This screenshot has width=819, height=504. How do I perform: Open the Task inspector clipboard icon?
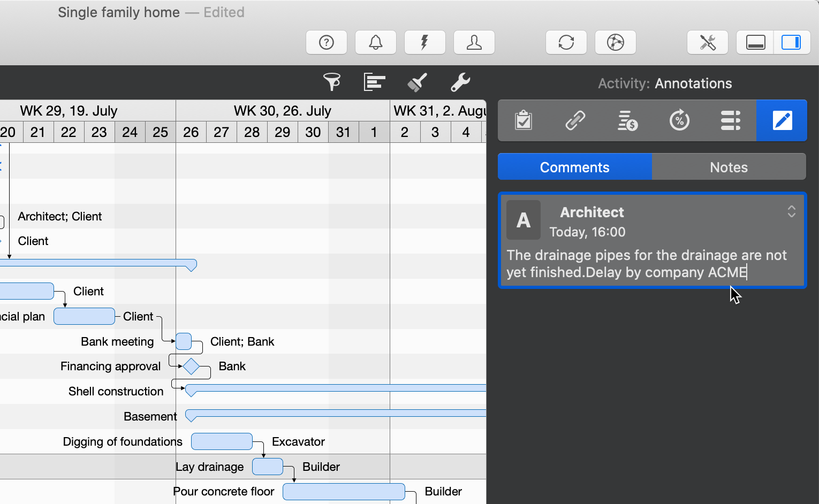524,120
